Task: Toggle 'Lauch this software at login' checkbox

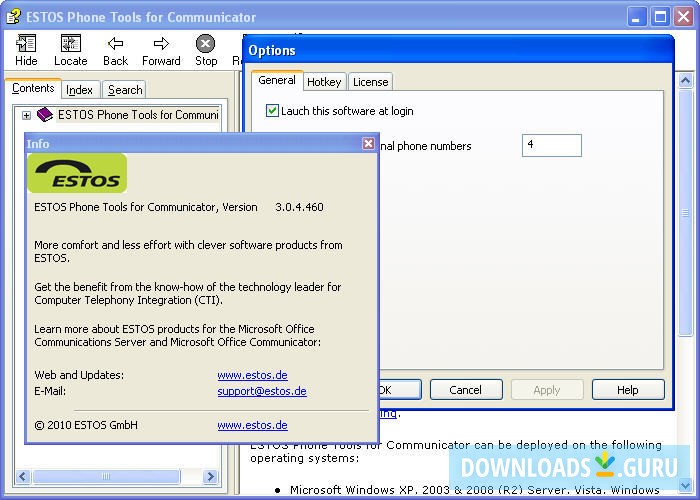Action: [x=272, y=110]
